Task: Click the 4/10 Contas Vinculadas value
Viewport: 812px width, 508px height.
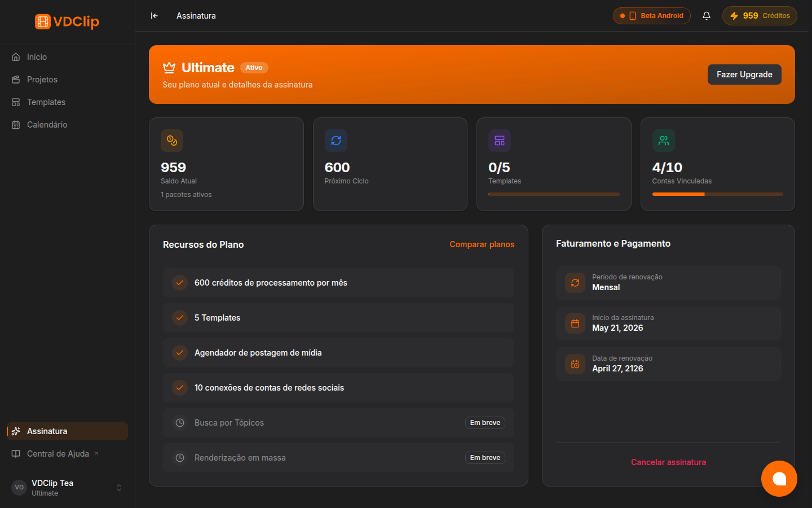Action: click(667, 168)
